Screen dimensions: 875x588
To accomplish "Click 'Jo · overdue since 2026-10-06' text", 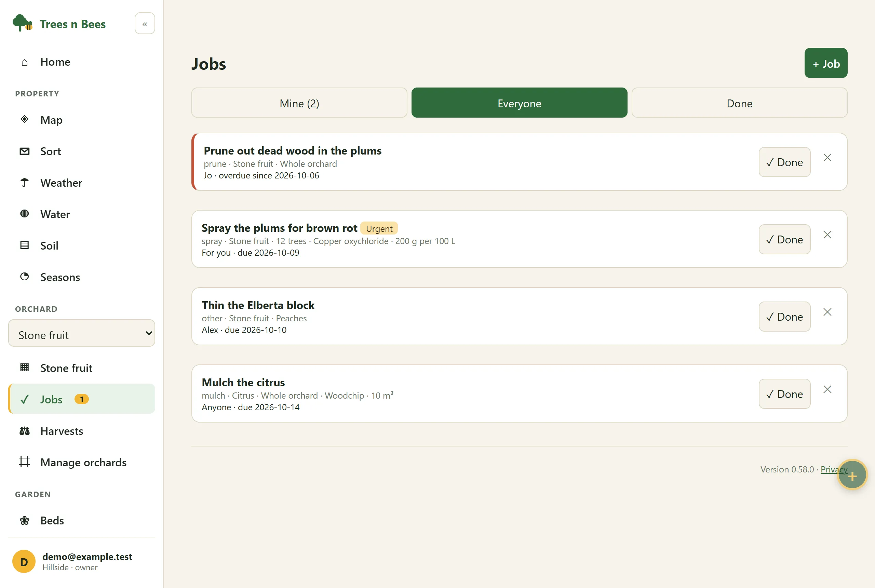I will 261,175.
